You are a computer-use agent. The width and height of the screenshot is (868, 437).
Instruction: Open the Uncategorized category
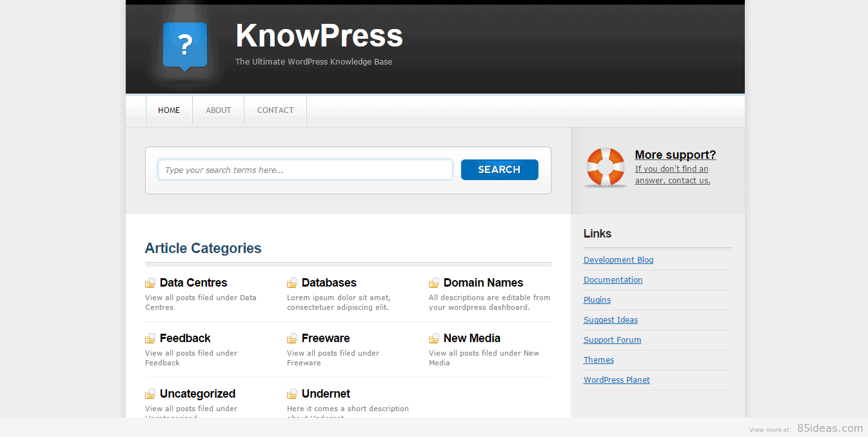pos(197,394)
